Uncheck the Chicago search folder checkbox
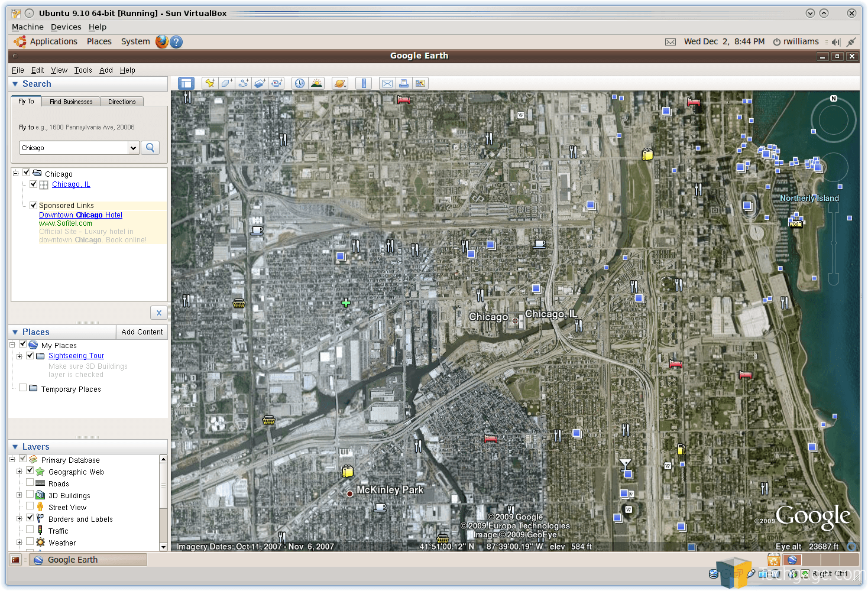Screen dimensions: 868x591 coord(27,173)
